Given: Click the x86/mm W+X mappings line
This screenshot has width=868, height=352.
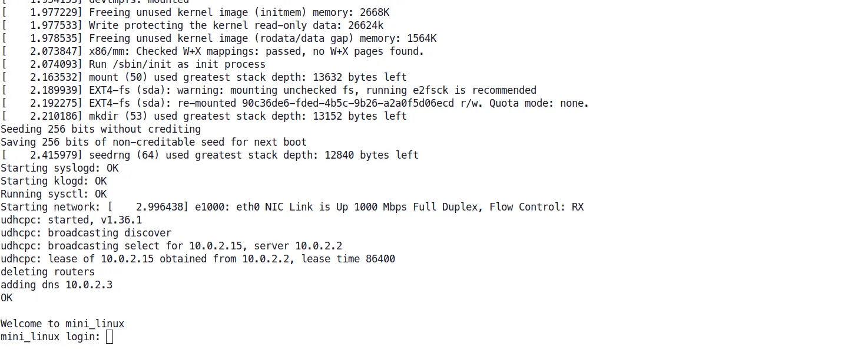Looking at the screenshot, I should coord(256,51).
